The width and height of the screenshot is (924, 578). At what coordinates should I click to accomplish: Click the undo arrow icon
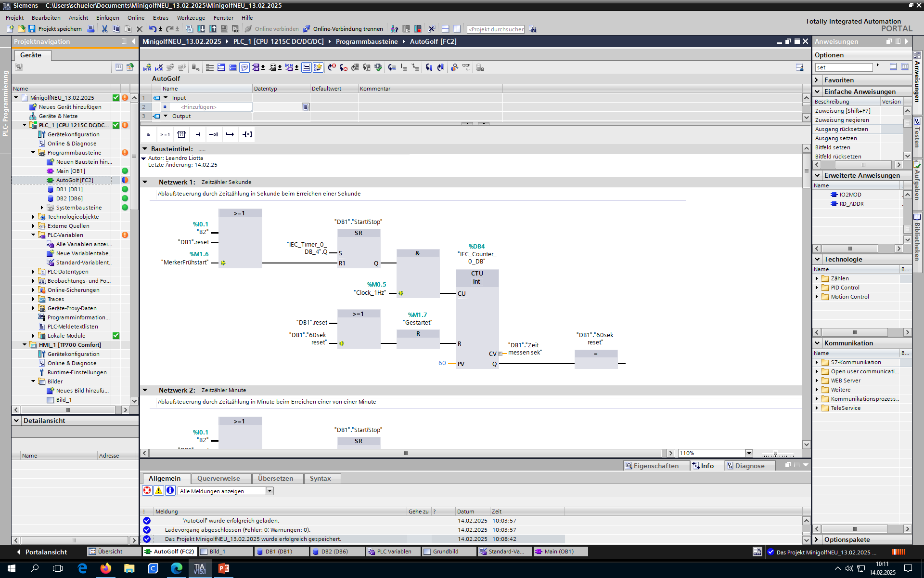[x=152, y=29]
